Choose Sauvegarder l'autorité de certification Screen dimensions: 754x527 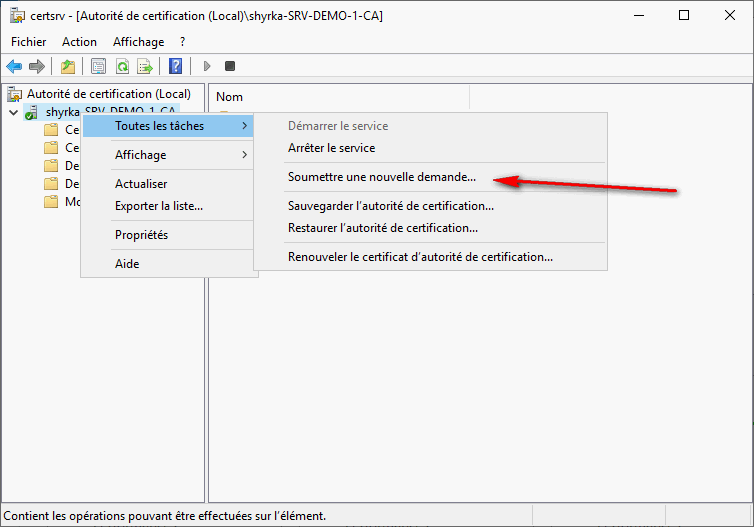pos(391,206)
